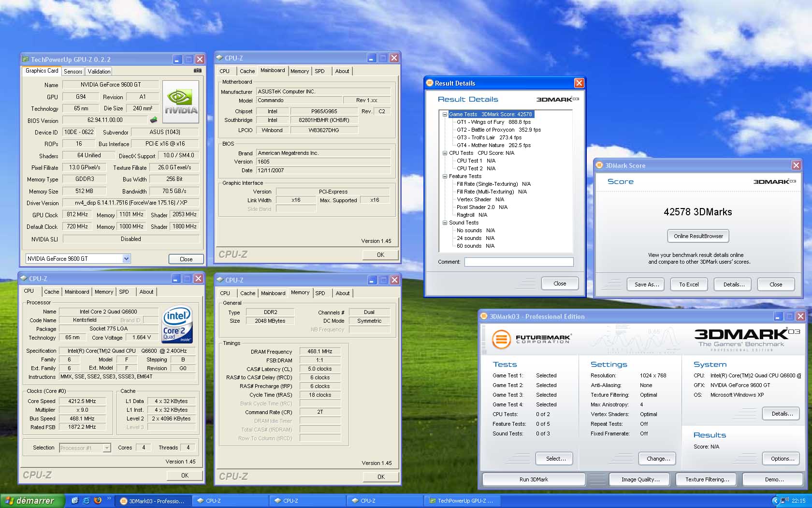This screenshot has height=508, width=812.
Task: Open Memory tab in the Processor CPU-Z window
Action: tap(104, 292)
